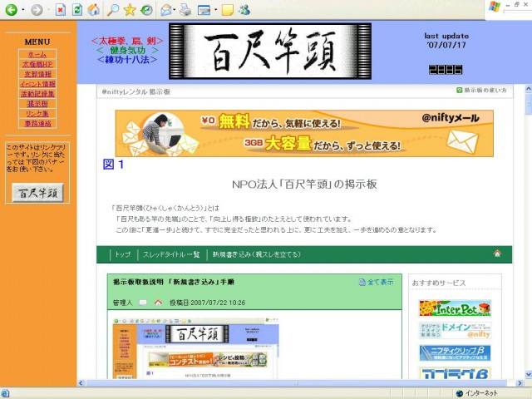
Task: Click the Print toolbar icon
Action: (x=185, y=10)
